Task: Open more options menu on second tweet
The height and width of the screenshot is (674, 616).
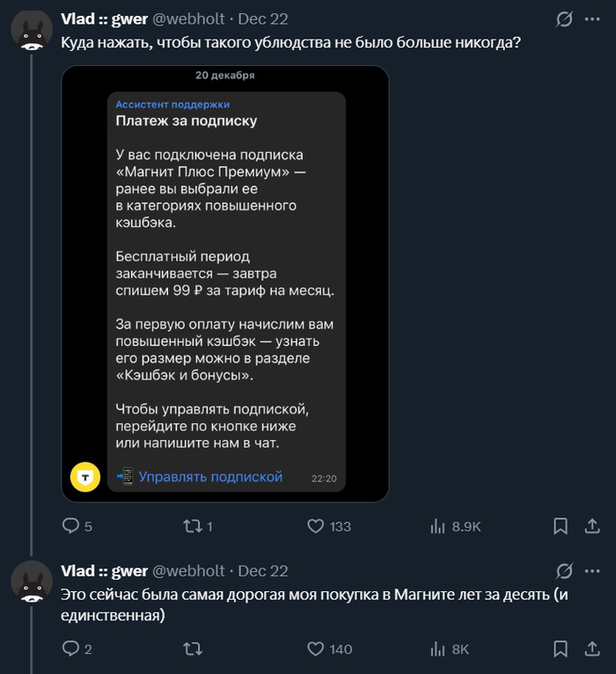Action: coord(593,571)
